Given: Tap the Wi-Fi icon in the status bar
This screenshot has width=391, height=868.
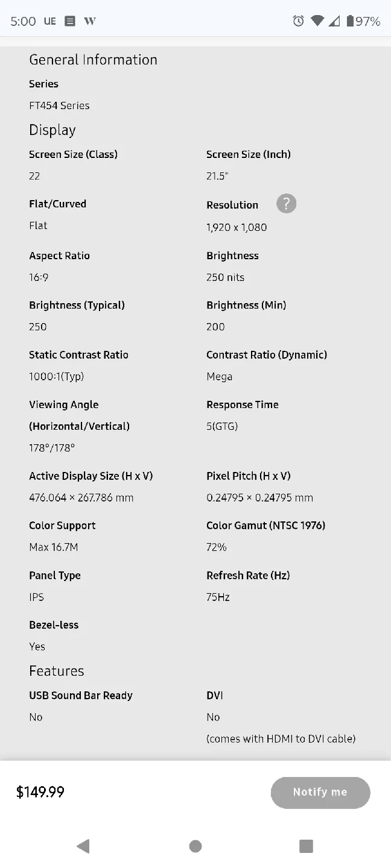Looking at the screenshot, I should (x=317, y=20).
